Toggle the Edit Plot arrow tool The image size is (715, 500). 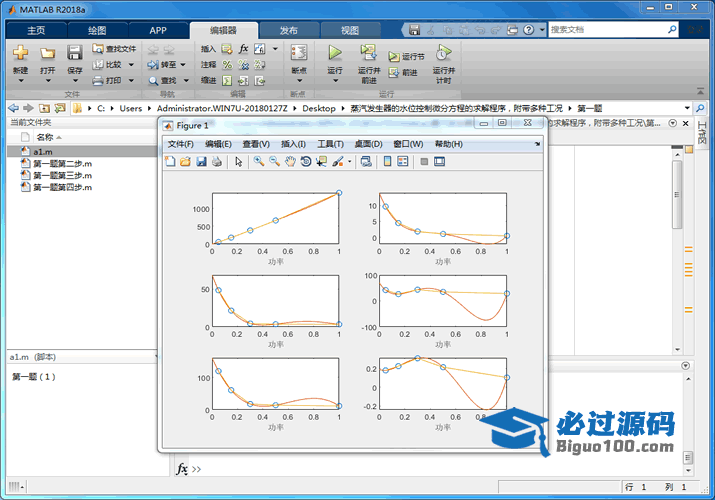[239, 162]
